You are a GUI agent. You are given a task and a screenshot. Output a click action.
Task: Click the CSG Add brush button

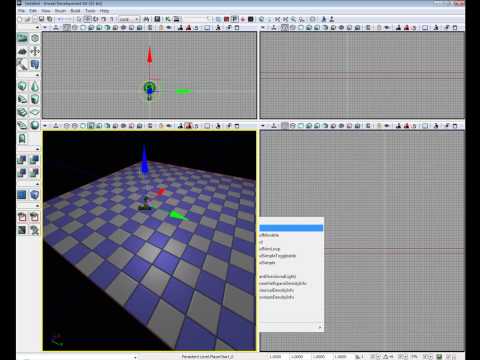pos(22,160)
